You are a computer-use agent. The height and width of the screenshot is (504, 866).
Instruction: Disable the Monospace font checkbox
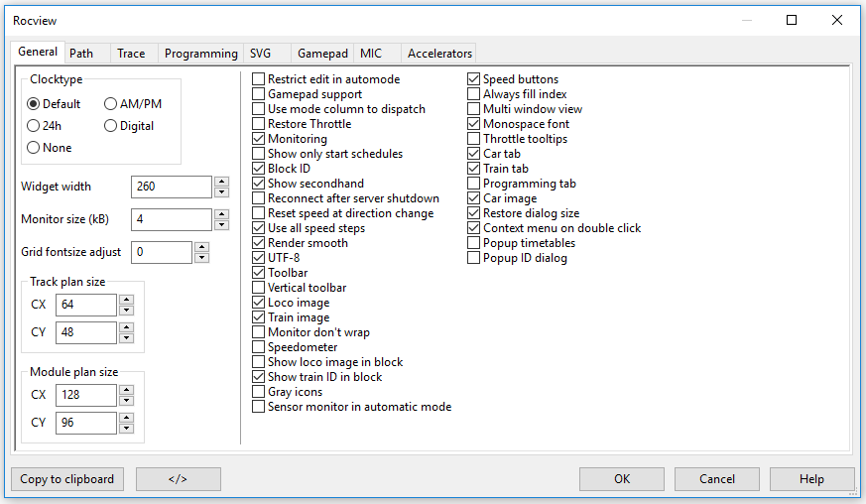[x=474, y=124]
